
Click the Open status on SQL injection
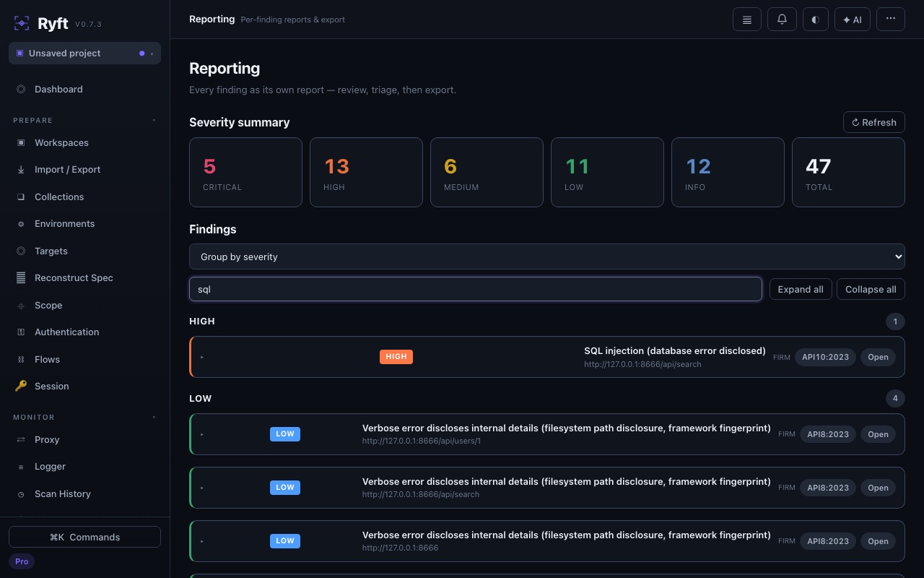pyautogui.click(x=878, y=357)
